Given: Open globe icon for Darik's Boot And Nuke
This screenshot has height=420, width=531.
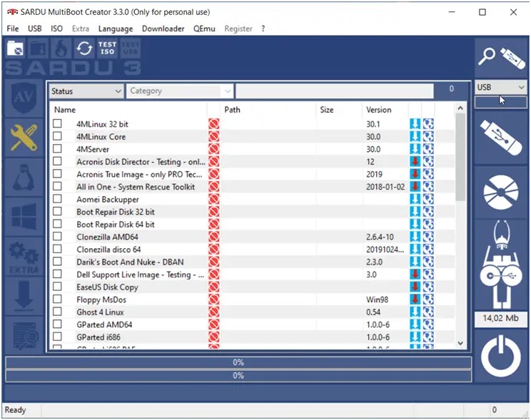Looking at the screenshot, I should point(428,262).
